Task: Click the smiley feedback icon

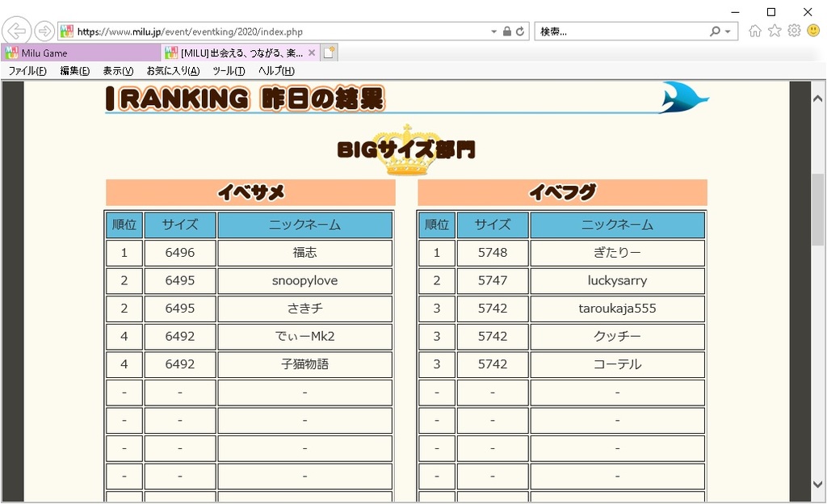Action: 813,31
